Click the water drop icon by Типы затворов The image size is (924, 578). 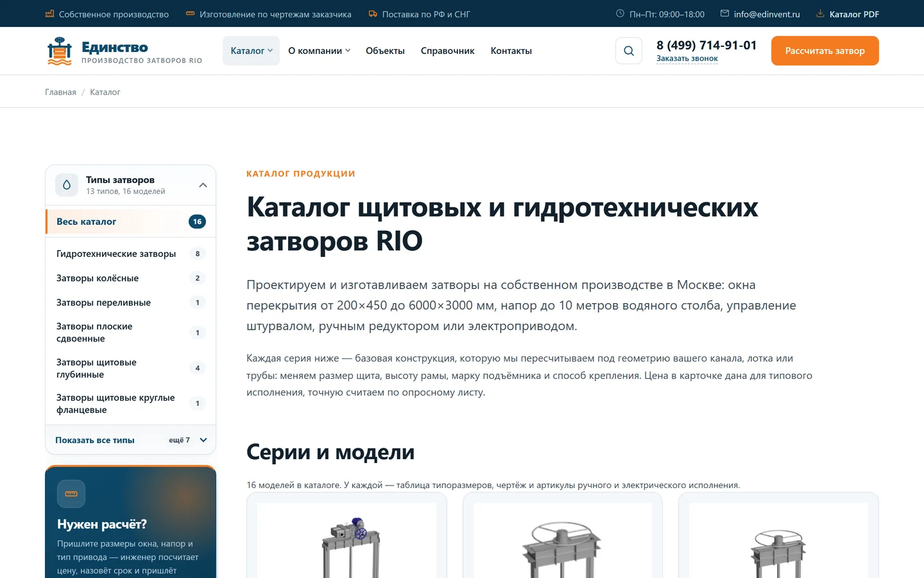tap(67, 185)
